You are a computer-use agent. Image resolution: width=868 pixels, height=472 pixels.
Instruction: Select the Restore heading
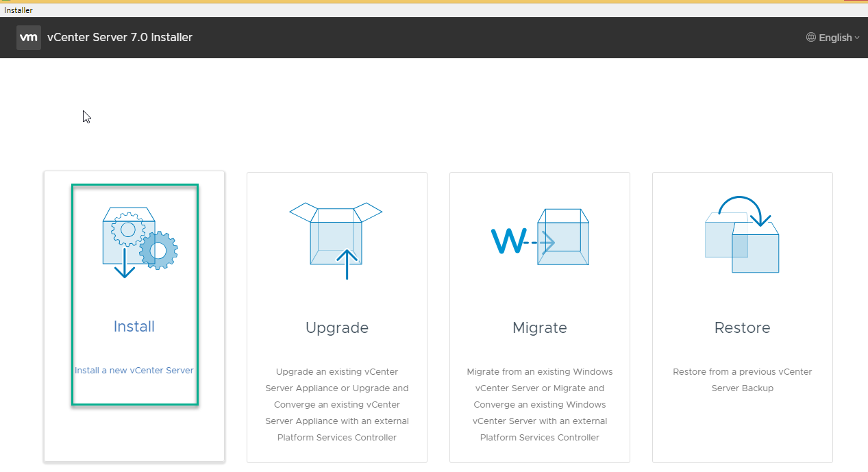coord(743,328)
